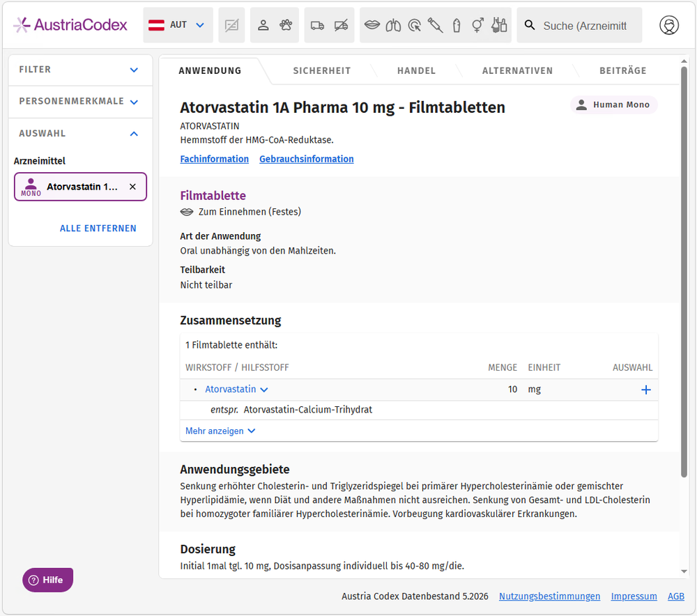697x616 pixels.
Task: Open the AGB link
Action: (675, 596)
